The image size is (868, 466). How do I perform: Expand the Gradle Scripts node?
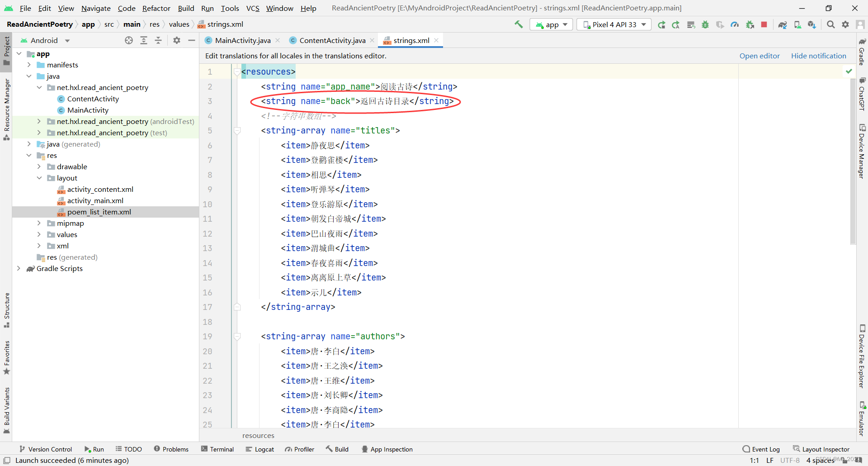coord(19,268)
